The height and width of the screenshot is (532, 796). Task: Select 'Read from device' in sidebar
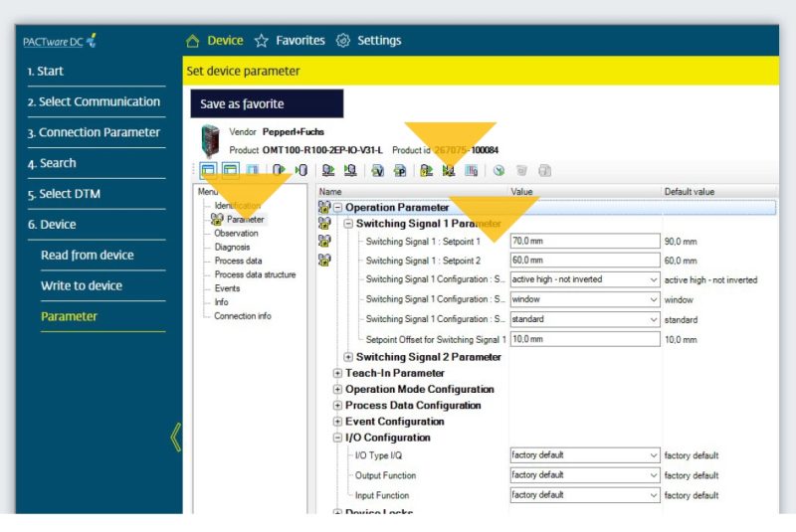(x=88, y=255)
